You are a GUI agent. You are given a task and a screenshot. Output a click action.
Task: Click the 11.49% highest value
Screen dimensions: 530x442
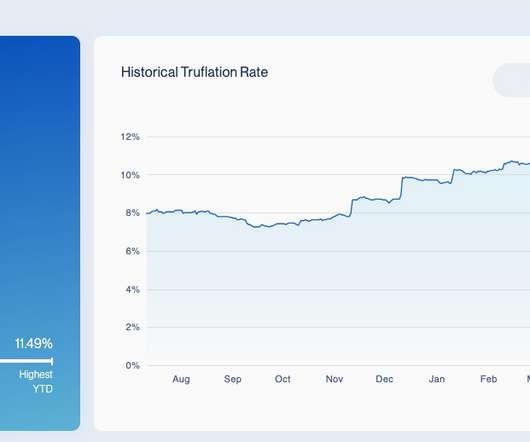34,343
